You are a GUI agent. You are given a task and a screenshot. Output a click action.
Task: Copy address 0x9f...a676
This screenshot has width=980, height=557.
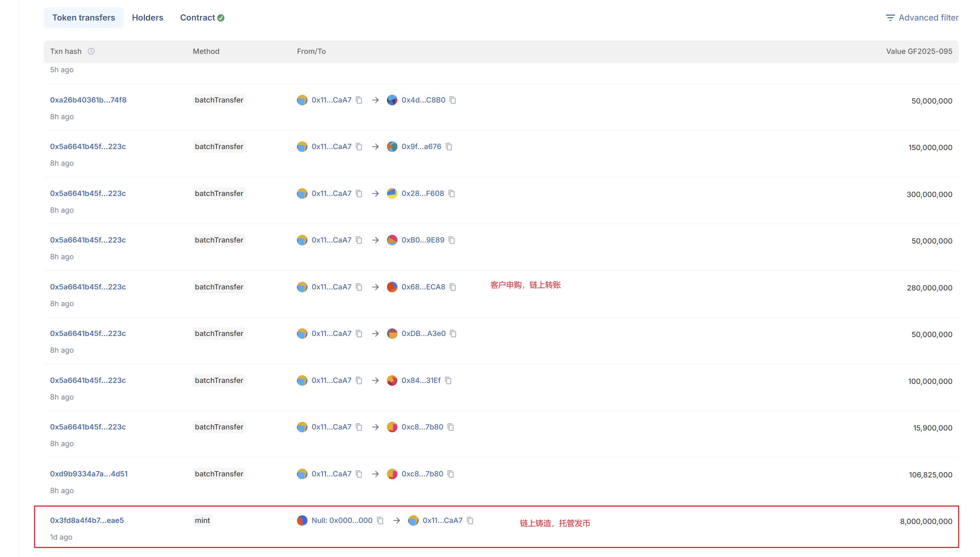449,147
